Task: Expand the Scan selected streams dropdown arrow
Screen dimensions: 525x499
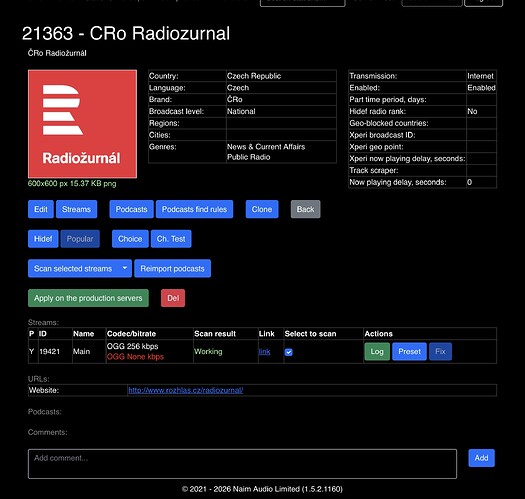Action: pos(125,268)
